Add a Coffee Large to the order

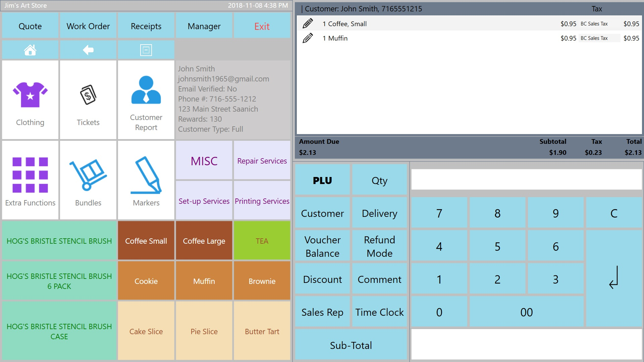point(204,241)
